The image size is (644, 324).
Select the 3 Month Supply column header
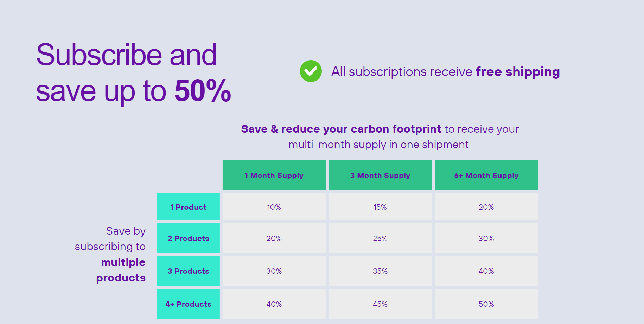[380, 175]
